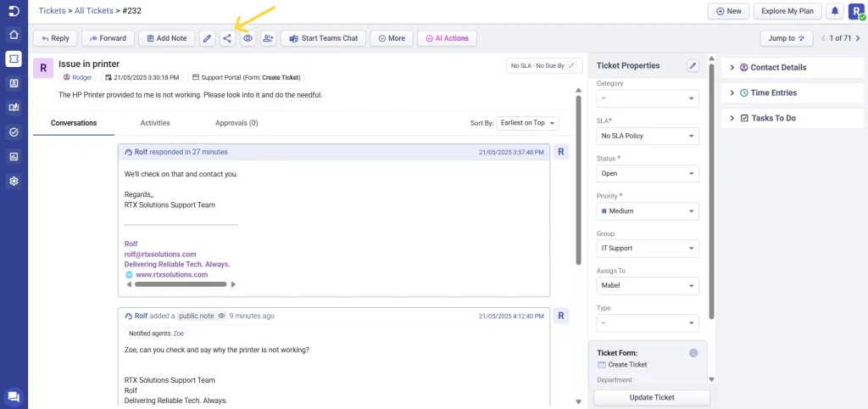Click Support Portal form source chip
Image resolution: width=868 pixels, height=409 pixels.
coord(247,77)
